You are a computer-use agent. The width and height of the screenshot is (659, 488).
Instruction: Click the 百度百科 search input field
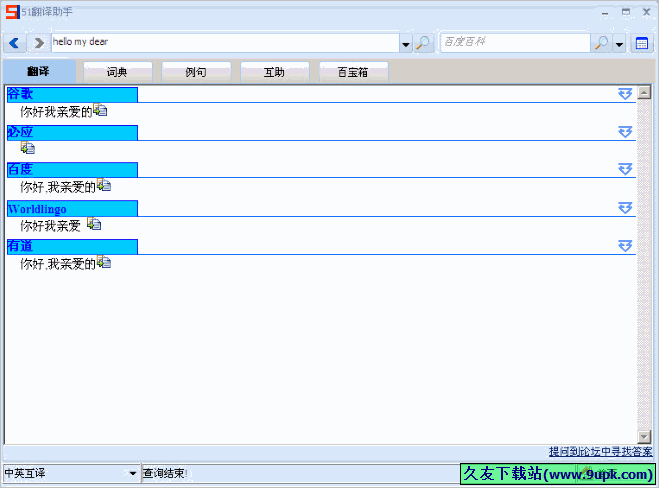515,42
